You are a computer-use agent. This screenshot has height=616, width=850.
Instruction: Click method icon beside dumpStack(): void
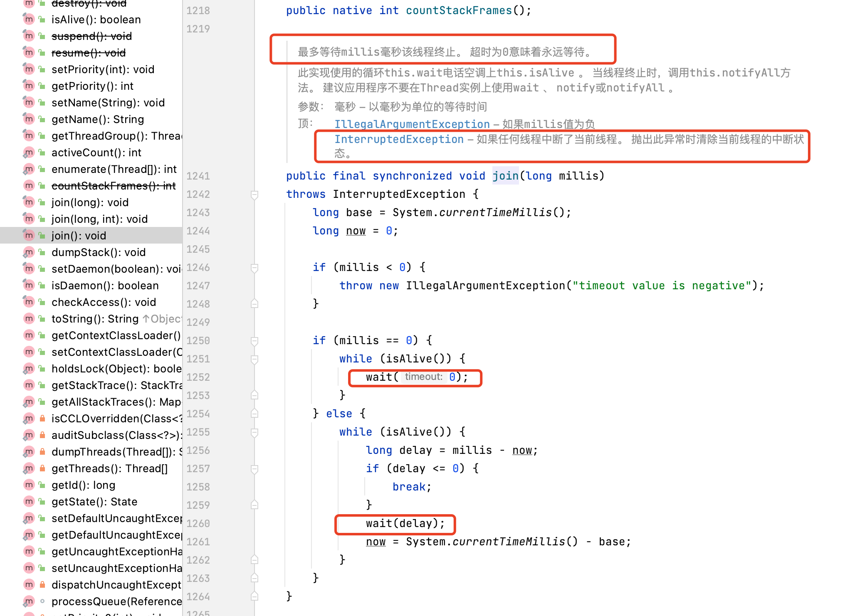29,252
